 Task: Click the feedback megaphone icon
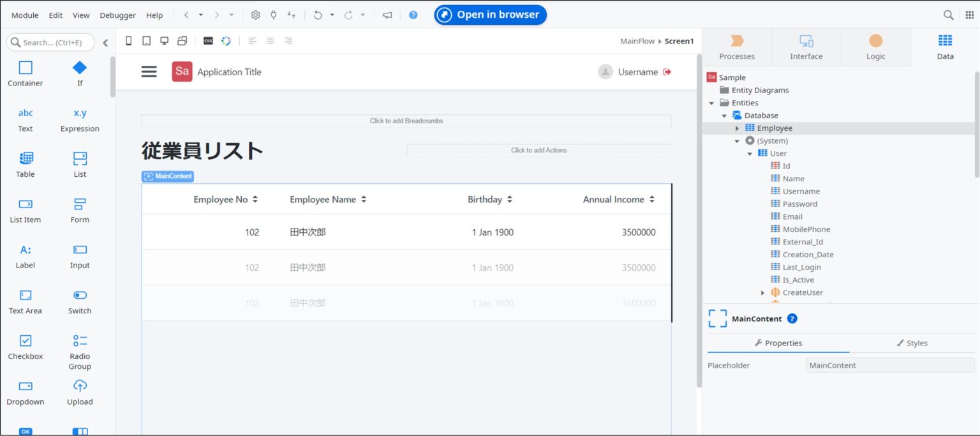(387, 15)
